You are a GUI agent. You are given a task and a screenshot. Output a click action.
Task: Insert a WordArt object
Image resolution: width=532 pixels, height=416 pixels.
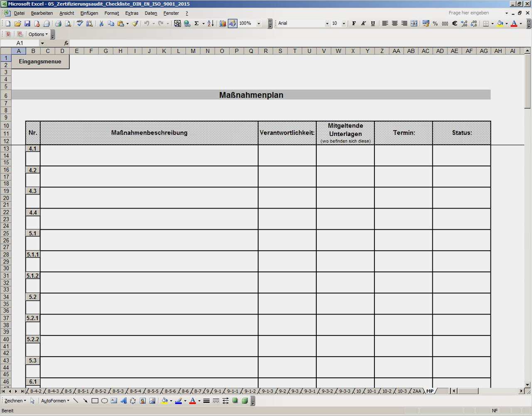tap(123, 401)
